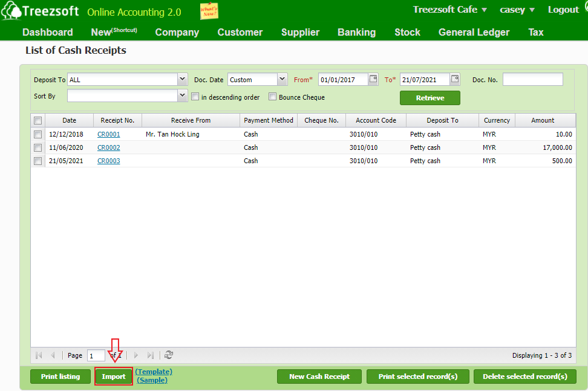Click the next page arrow
This screenshot has height=391, width=588.
click(136, 355)
